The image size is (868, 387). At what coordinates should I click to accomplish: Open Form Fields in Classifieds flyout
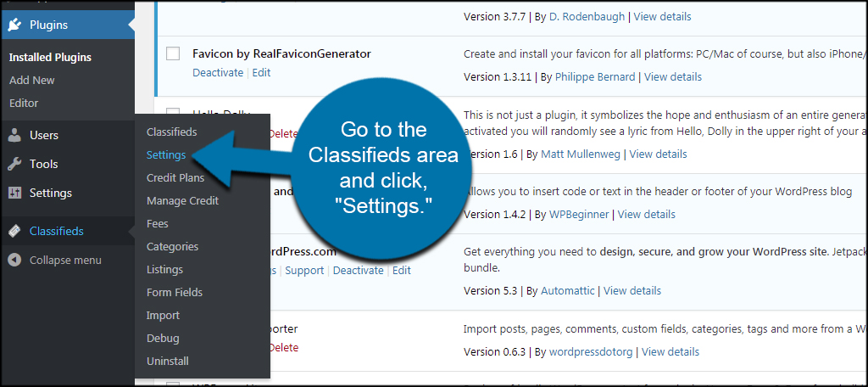pos(175,292)
